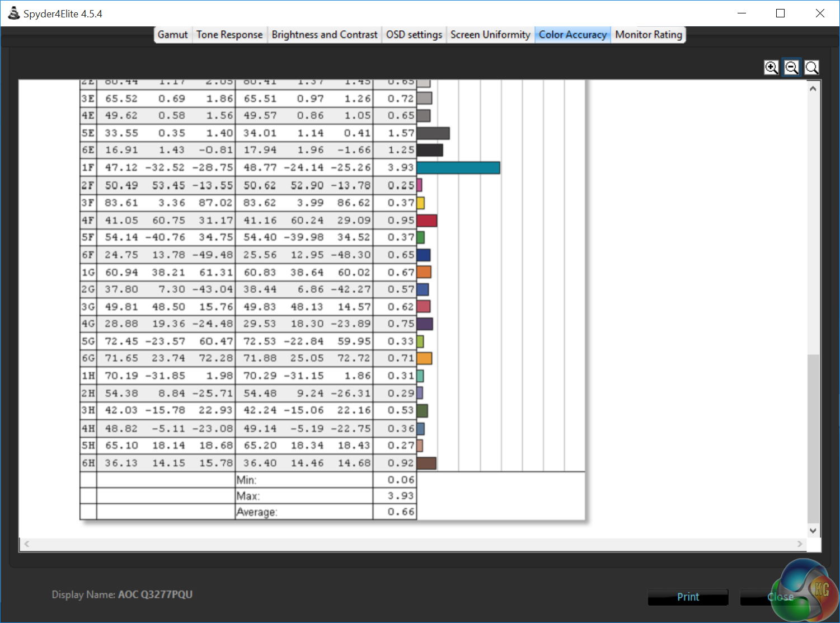Switch to the Monitor Rating tab
This screenshot has width=840, height=623.
[x=649, y=35]
